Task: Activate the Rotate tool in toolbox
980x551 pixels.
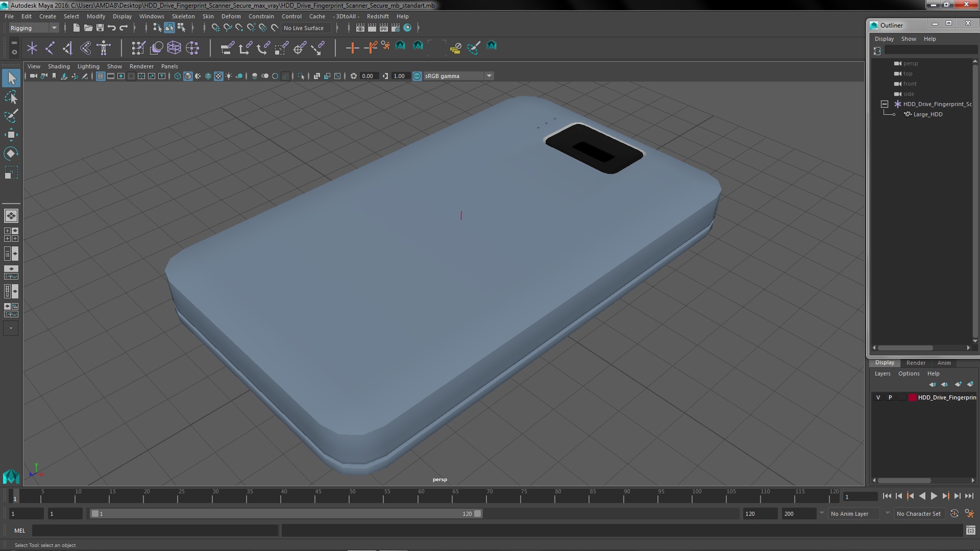Action: point(11,154)
